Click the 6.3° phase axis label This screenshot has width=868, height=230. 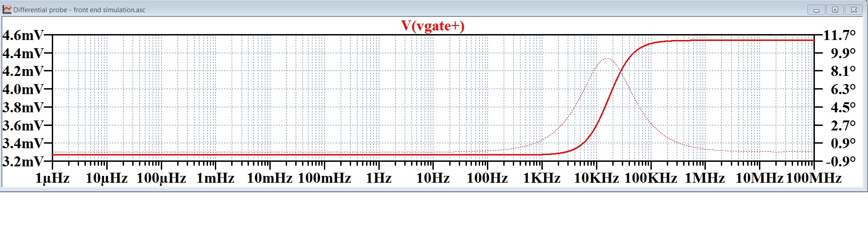pos(843,89)
